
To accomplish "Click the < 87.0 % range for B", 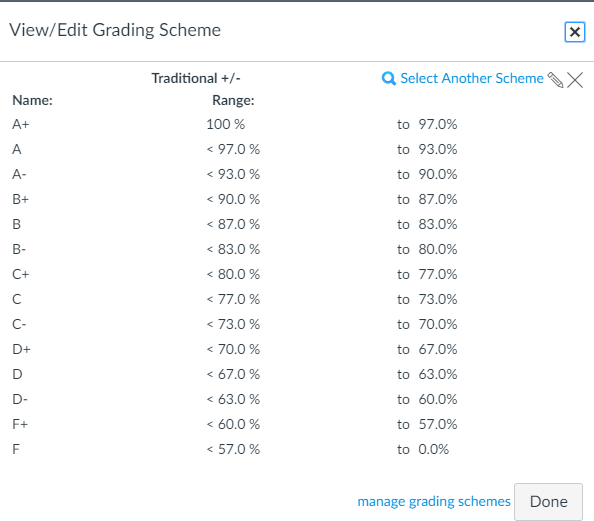I will click(233, 224).
